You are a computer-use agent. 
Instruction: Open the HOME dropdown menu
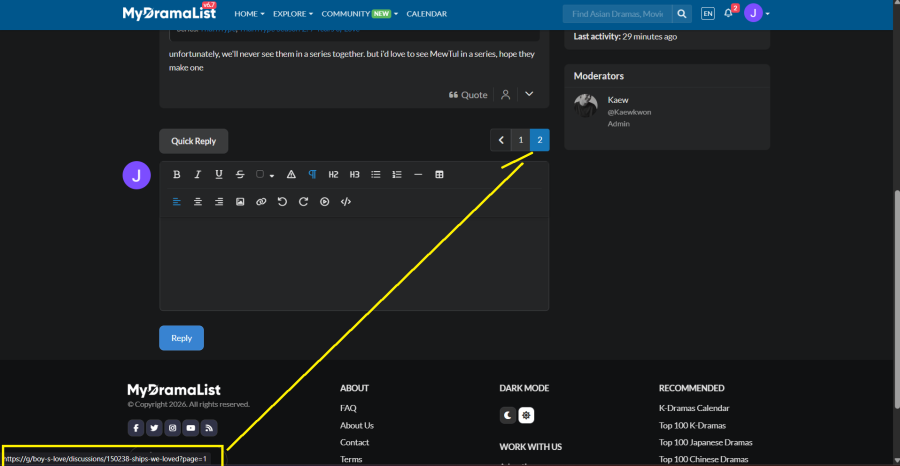[x=250, y=14]
